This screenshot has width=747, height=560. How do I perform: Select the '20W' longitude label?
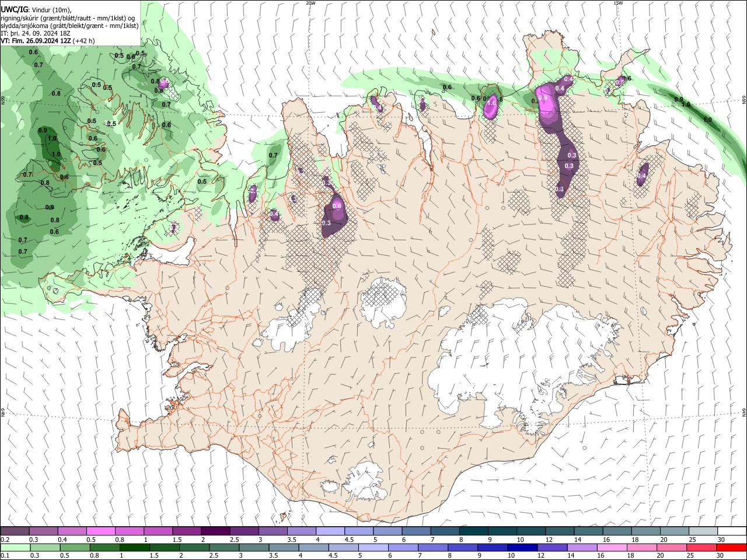[x=310, y=3]
